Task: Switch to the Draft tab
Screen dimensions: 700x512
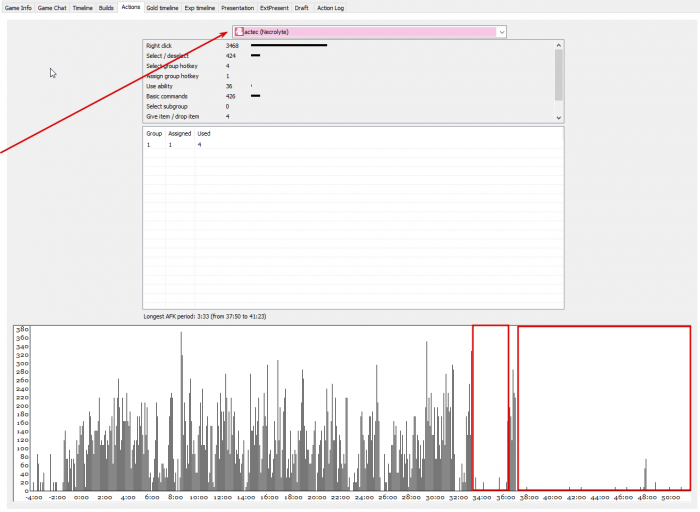Action: tap(302, 8)
